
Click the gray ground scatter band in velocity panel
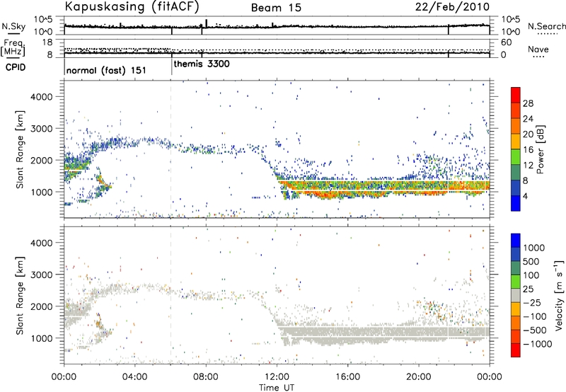click(x=383, y=335)
